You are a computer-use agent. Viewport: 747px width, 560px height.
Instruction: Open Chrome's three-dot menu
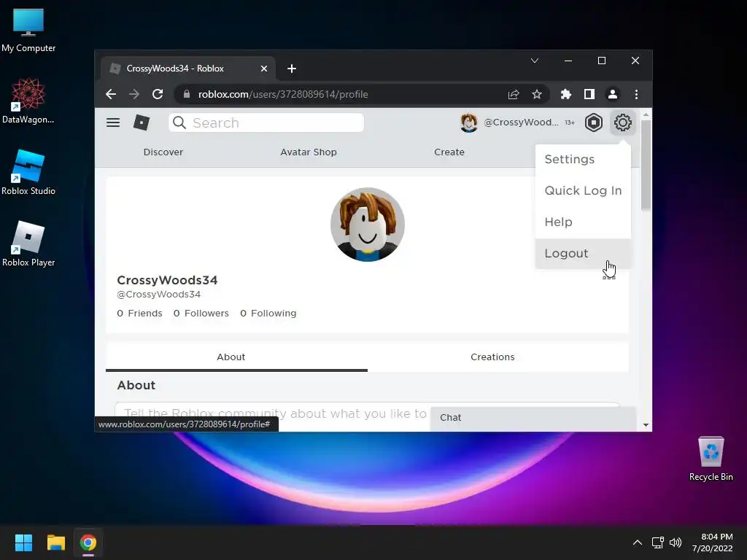tap(636, 94)
